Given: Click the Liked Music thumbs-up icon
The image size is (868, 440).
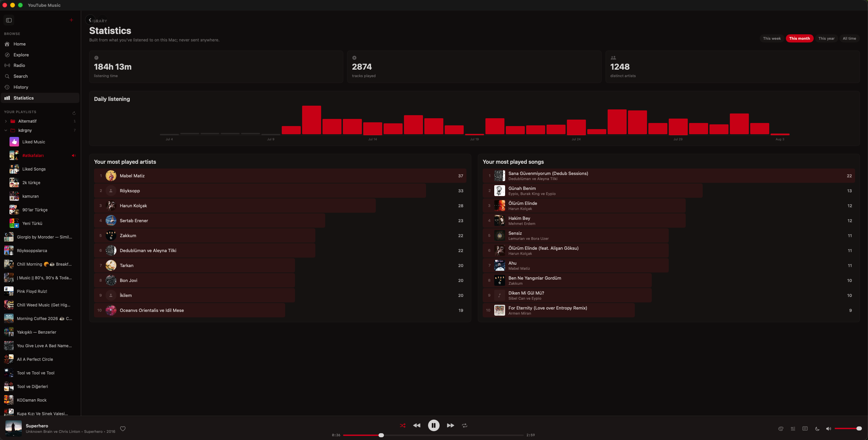Looking at the screenshot, I should 14,142.
